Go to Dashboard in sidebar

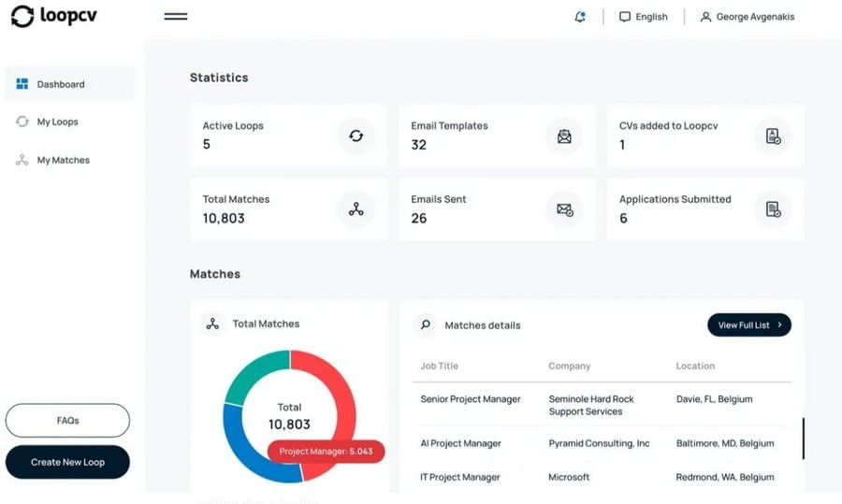point(70,84)
